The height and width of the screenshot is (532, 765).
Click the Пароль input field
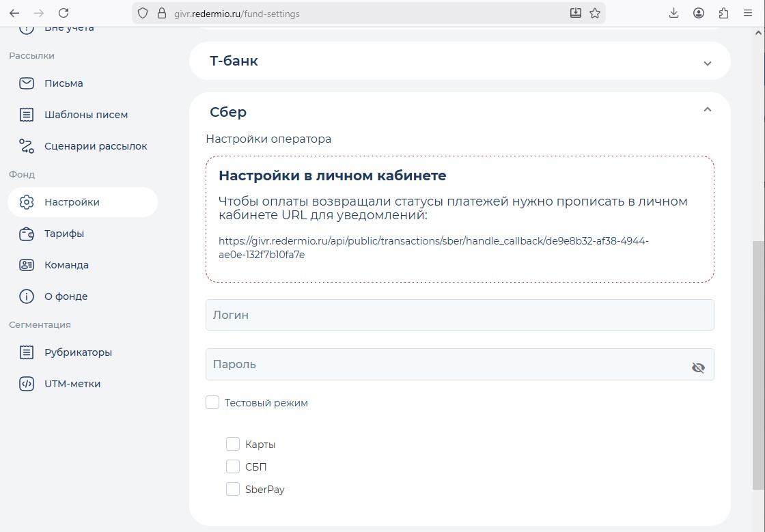click(x=460, y=364)
